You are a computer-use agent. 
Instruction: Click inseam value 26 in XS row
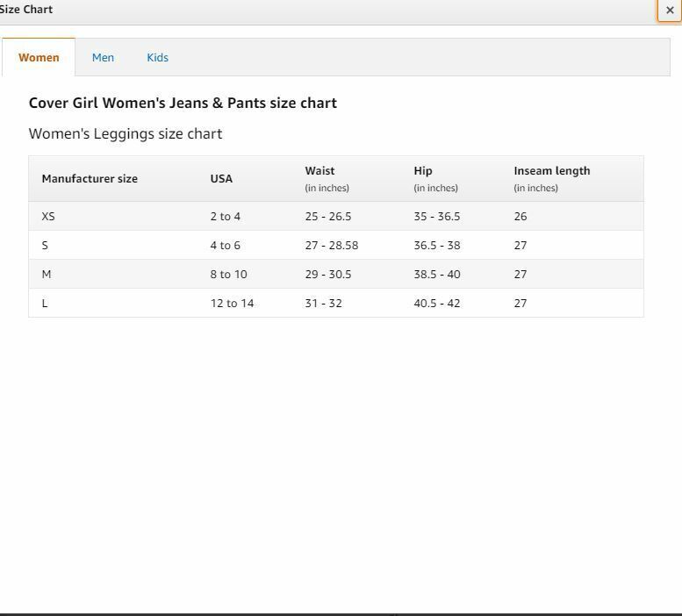coord(520,217)
